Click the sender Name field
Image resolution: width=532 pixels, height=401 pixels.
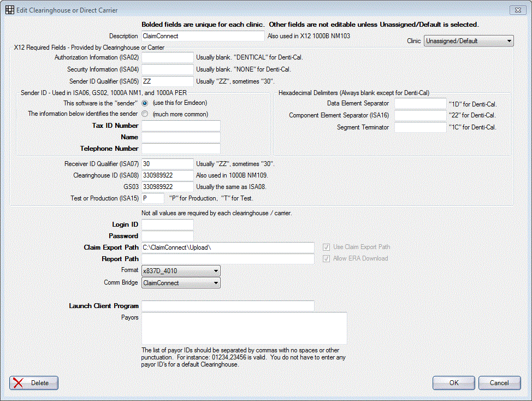pos(181,137)
